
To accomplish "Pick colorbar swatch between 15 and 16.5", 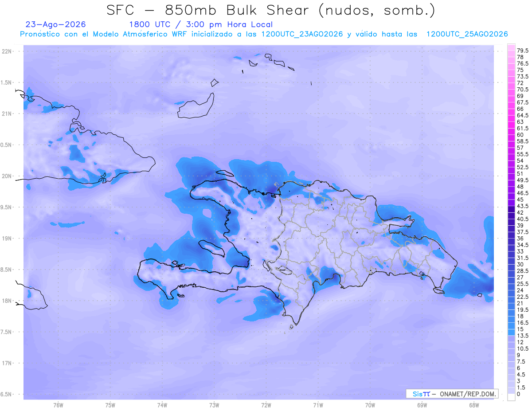I will coord(511,325).
